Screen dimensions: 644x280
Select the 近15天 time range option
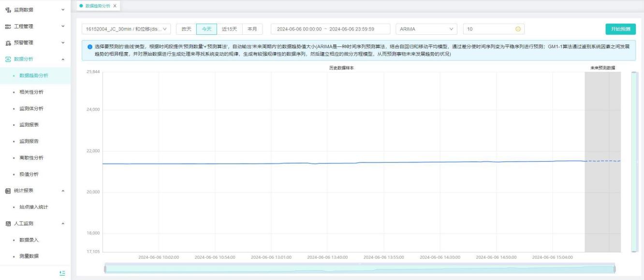coord(229,29)
